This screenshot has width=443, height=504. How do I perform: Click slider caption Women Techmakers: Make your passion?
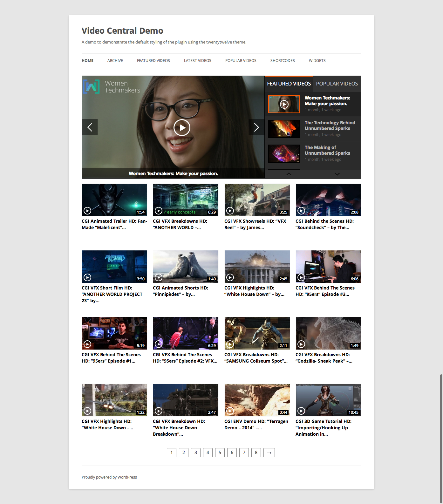[173, 174]
